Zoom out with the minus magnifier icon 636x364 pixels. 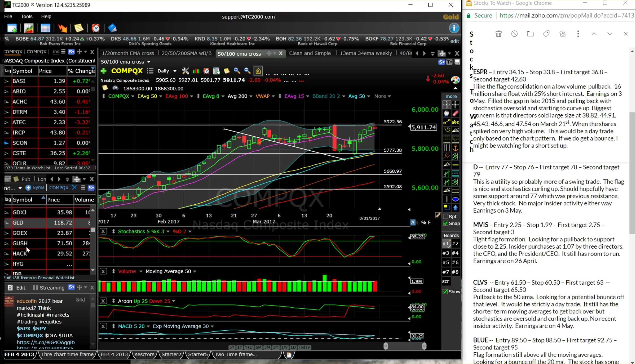click(247, 71)
